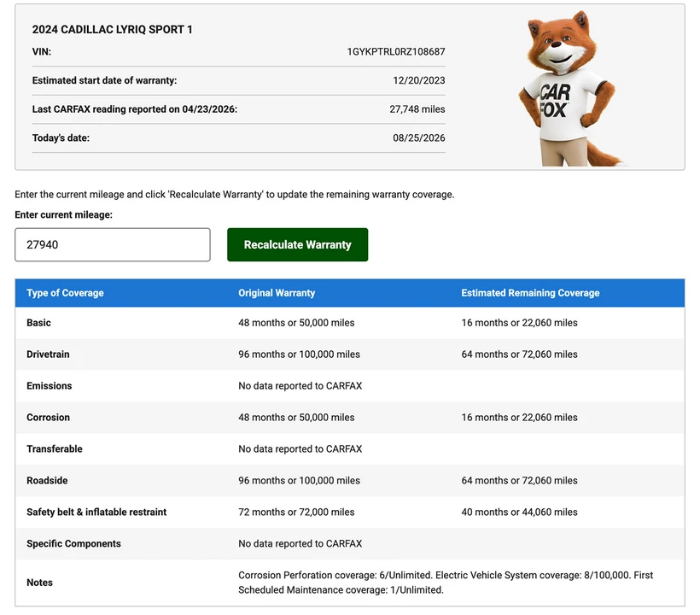Click the 72 months or 72,000 miles cell
Viewport: 700px width, 615px height.
[x=296, y=512]
